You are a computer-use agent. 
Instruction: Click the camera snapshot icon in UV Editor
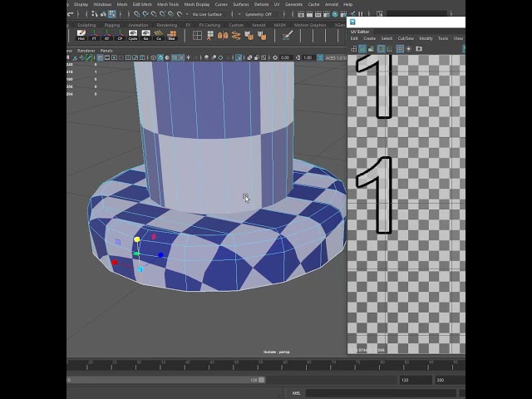click(x=419, y=49)
